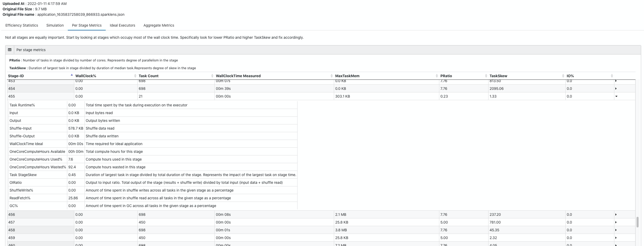Click sort arrows on IO% column
This screenshot has width=644, height=246.
tap(612, 76)
